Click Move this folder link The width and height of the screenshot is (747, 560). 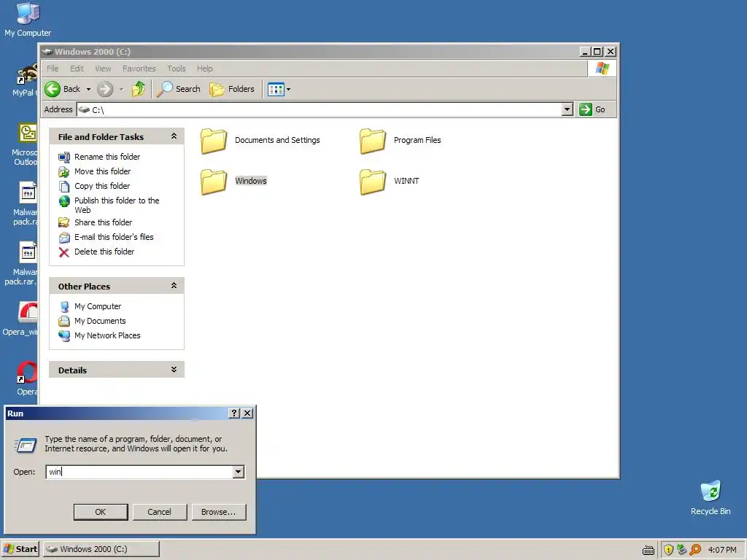click(102, 171)
